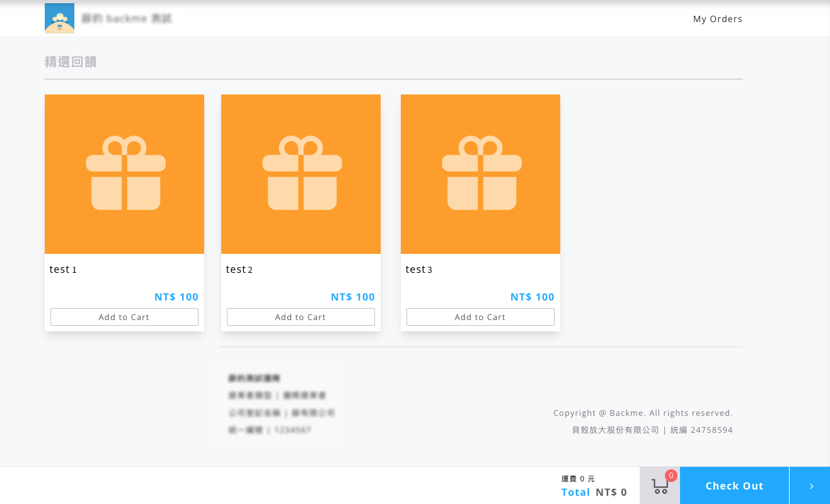This screenshot has width=830, height=504.
Task: Click the Check Out button
Action: click(734, 486)
